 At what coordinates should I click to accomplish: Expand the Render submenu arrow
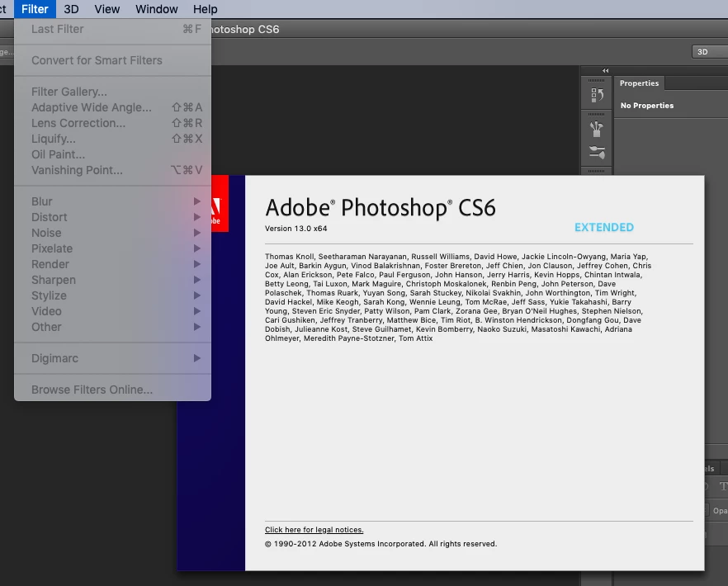(196, 264)
